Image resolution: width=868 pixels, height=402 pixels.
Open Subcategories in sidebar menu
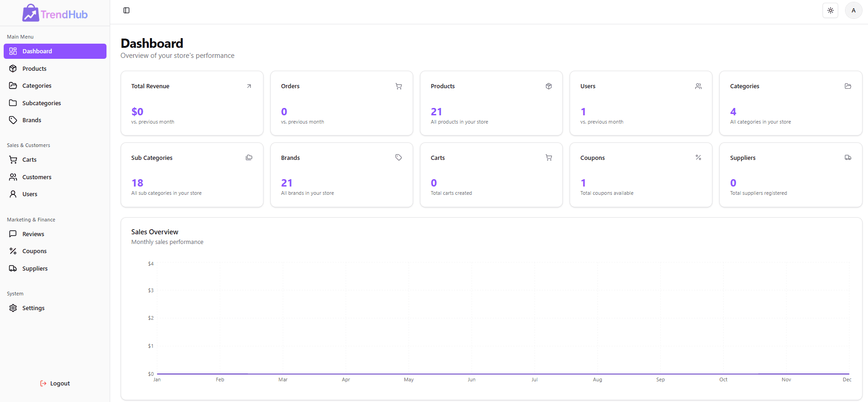pyautogui.click(x=55, y=103)
